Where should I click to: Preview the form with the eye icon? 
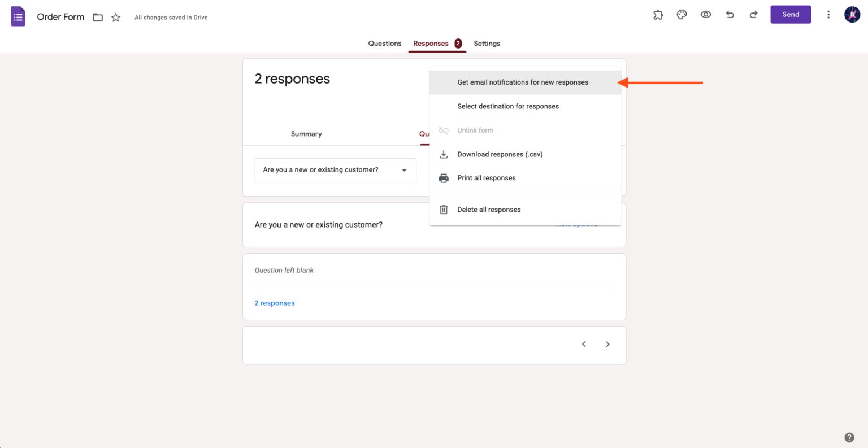(706, 15)
